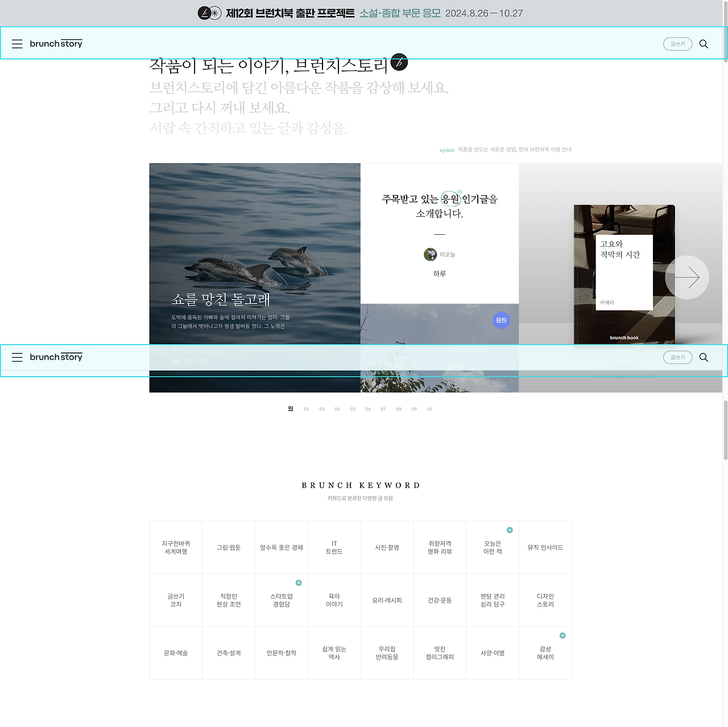Click the search icon in the header below the banner

pos(704,44)
